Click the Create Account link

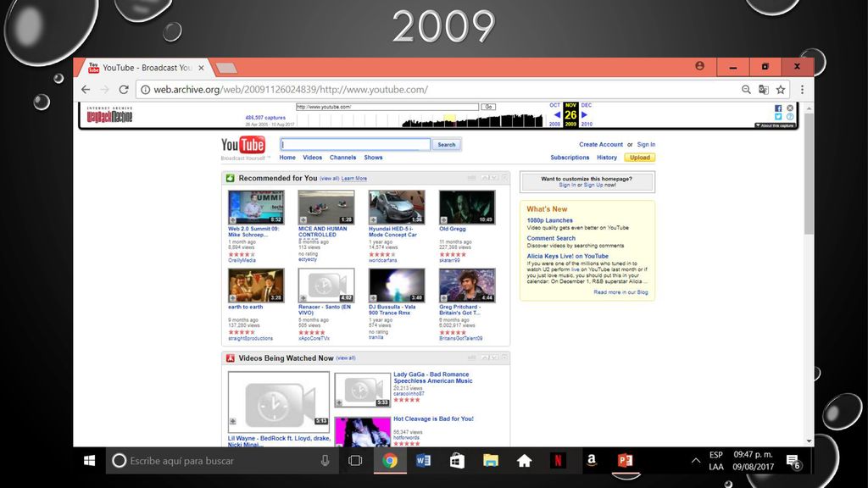tap(601, 144)
